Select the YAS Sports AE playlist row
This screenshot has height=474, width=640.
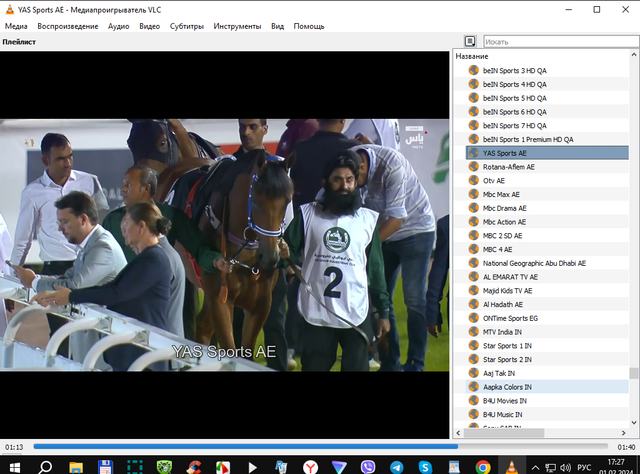point(547,153)
